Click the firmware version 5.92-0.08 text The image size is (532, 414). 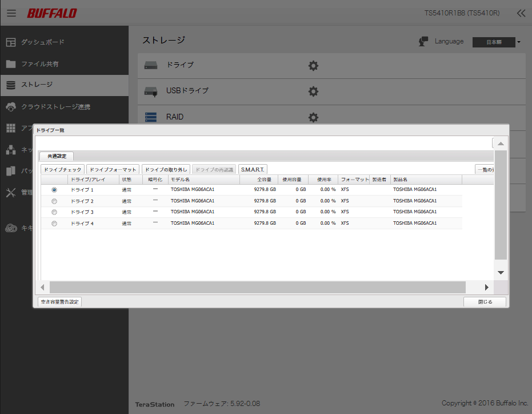245,404
